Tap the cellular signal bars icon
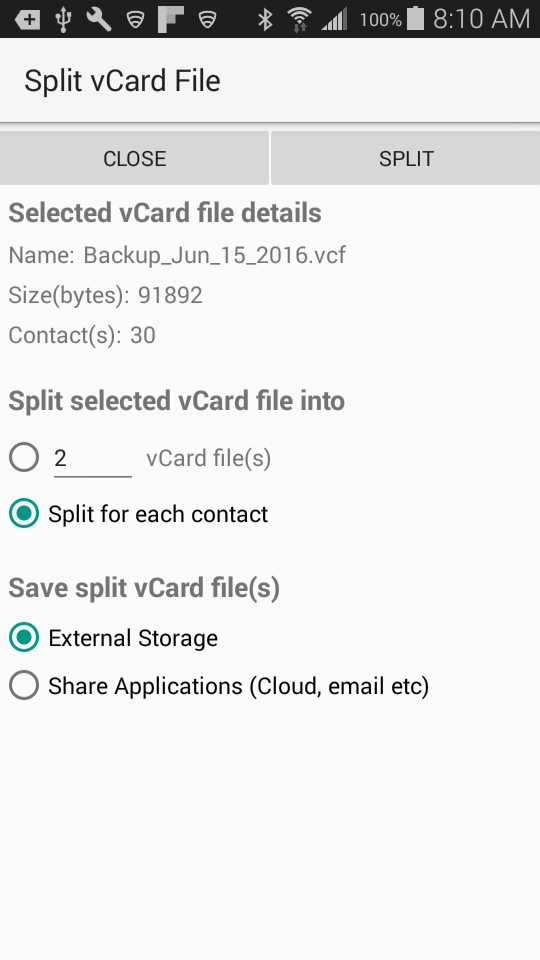Screen dimensions: 540x960 [x=335, y=19]
